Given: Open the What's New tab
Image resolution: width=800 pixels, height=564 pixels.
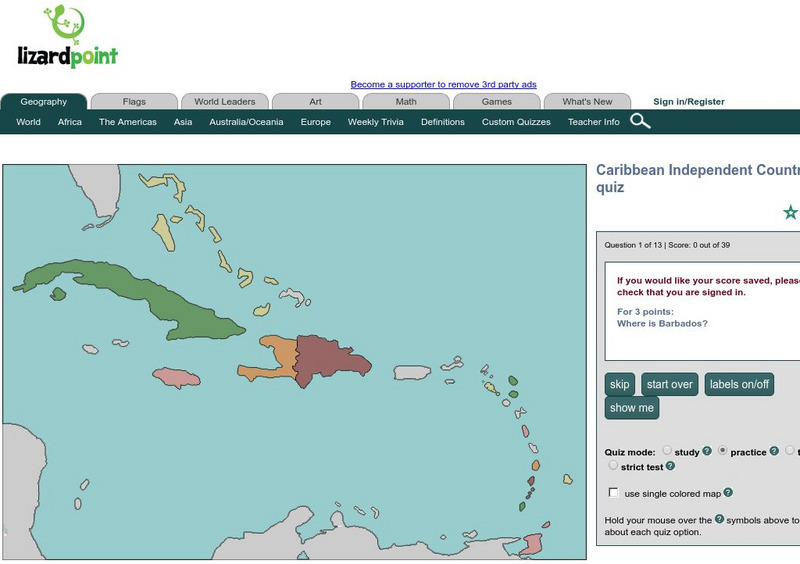Looking at the screenshot, I should pyautogui.click(x=587, y=102).
